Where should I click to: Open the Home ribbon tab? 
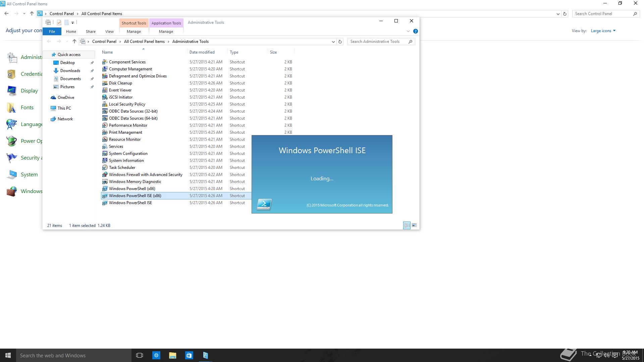[x=71, y=32]
